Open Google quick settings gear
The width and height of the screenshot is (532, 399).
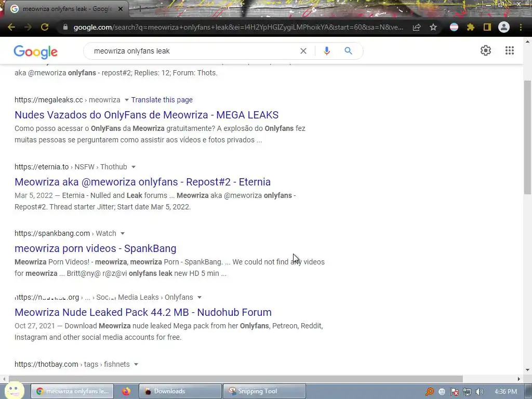[x=486, y=50]
